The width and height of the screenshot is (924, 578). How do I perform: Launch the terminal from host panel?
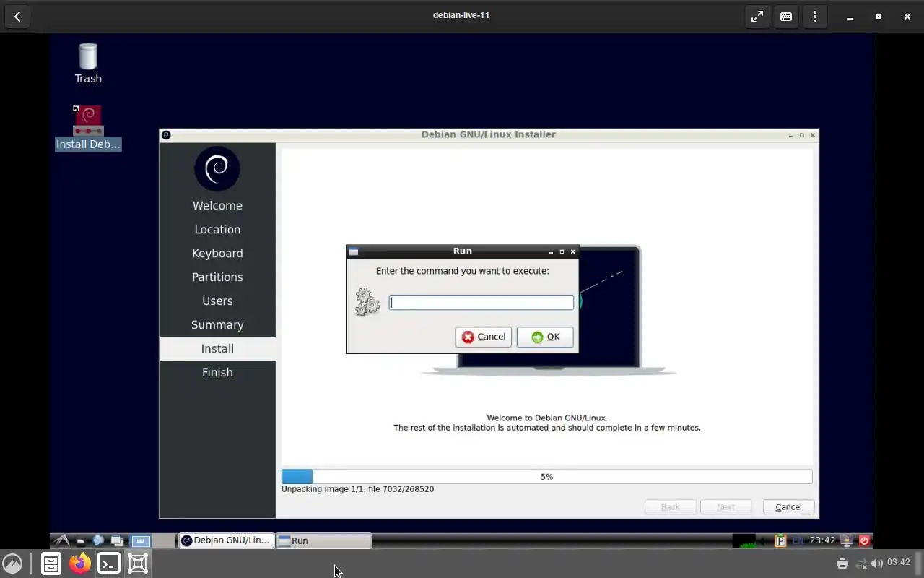109,564
